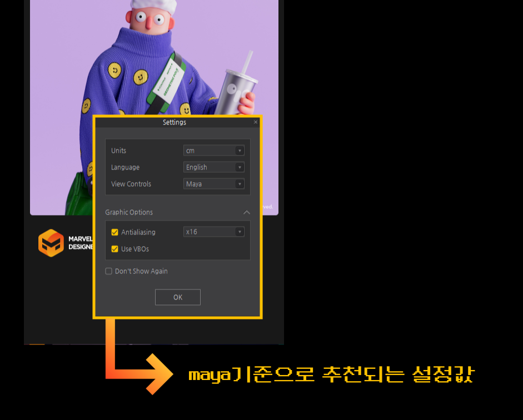Screen dimensions: 523x420
Task: Toggle the Antialiasing checkbox
Action: click(114, 232)
